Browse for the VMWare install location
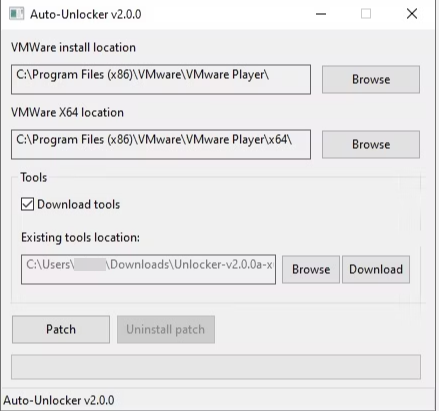The image size is (439, 411). (x=371, y=79)
